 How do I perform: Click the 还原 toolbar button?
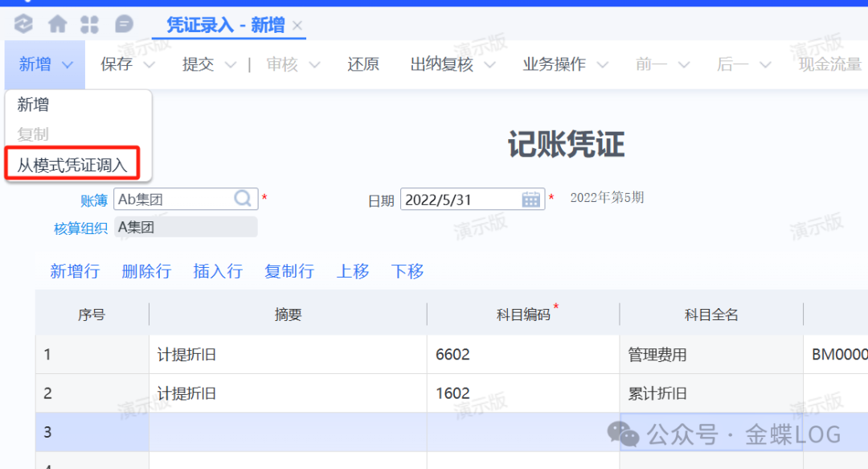[363, 64]
